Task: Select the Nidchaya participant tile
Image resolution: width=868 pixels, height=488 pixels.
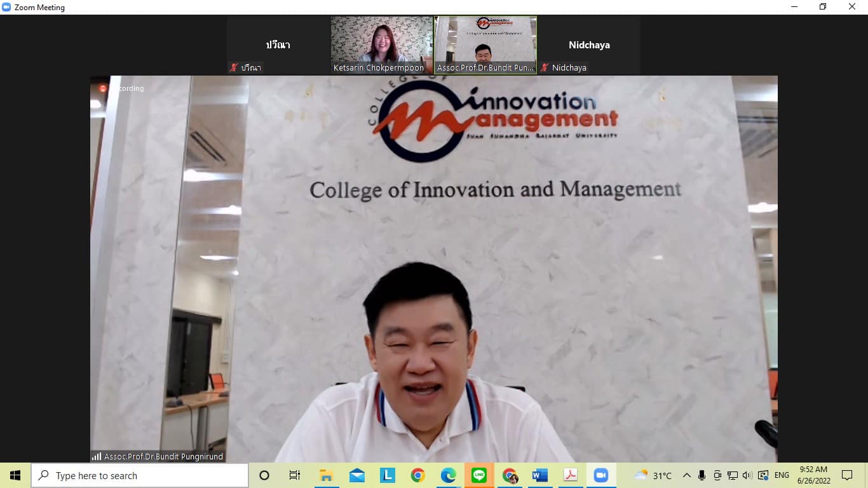Action: point(589,44)
